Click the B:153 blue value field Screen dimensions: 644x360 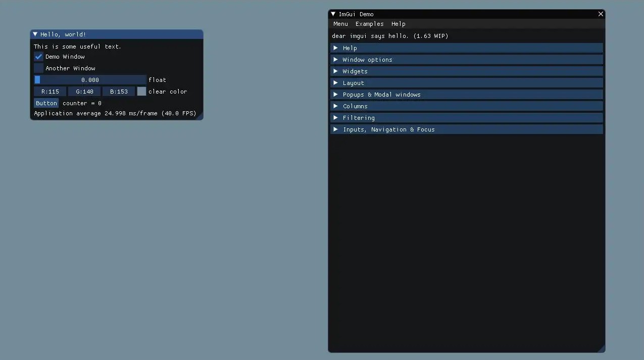tap(119, 92)
